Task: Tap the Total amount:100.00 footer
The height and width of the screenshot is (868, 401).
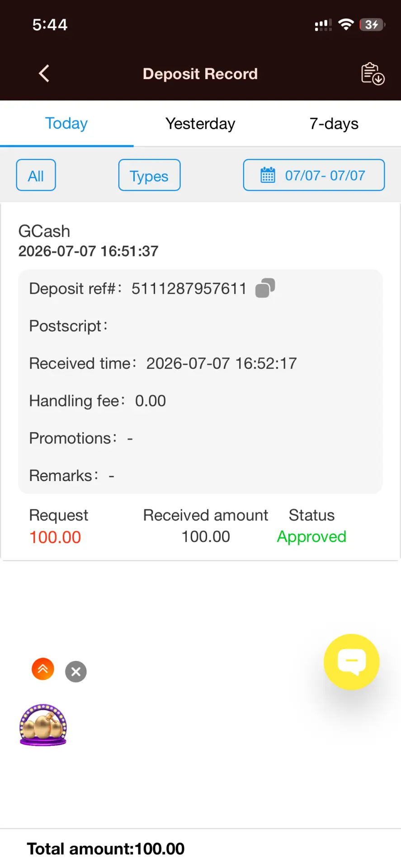Action: click(106, 849)
